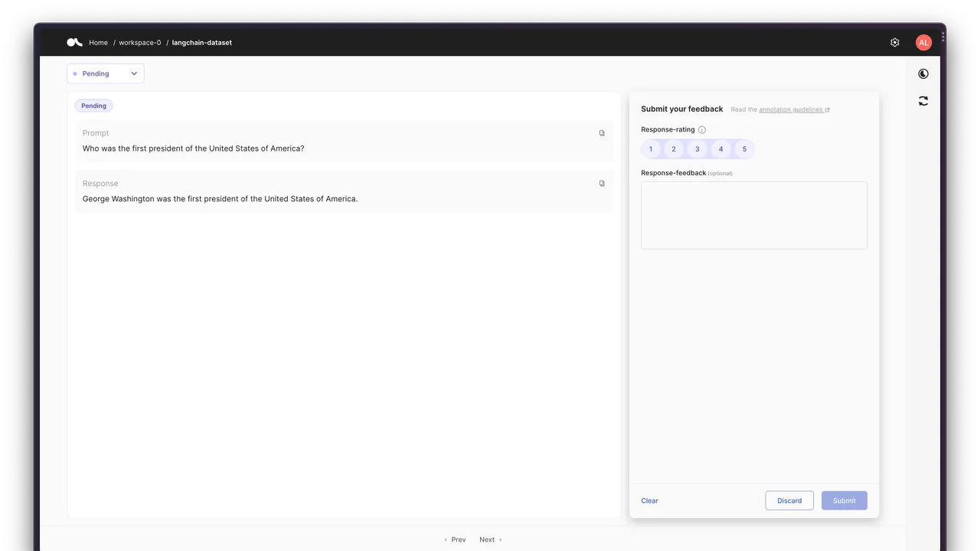The width and height of the screenshot is (980, 551).
Task: Open settings gear icon in header
Action: [895, 43]
